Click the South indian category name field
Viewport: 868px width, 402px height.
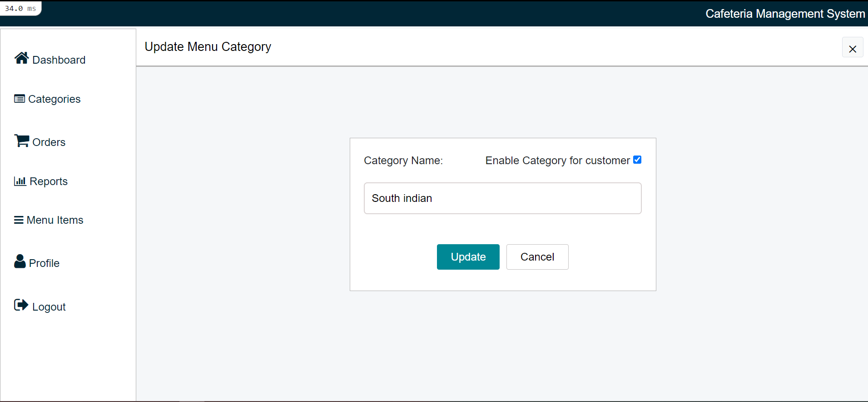click(x=502, y=198)
